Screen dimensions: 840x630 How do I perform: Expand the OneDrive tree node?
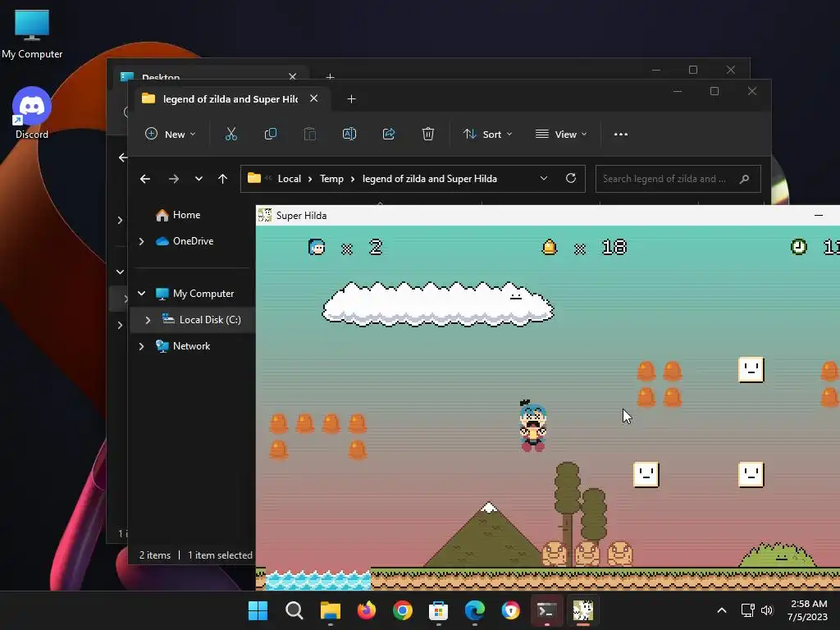tap(141, 242)
